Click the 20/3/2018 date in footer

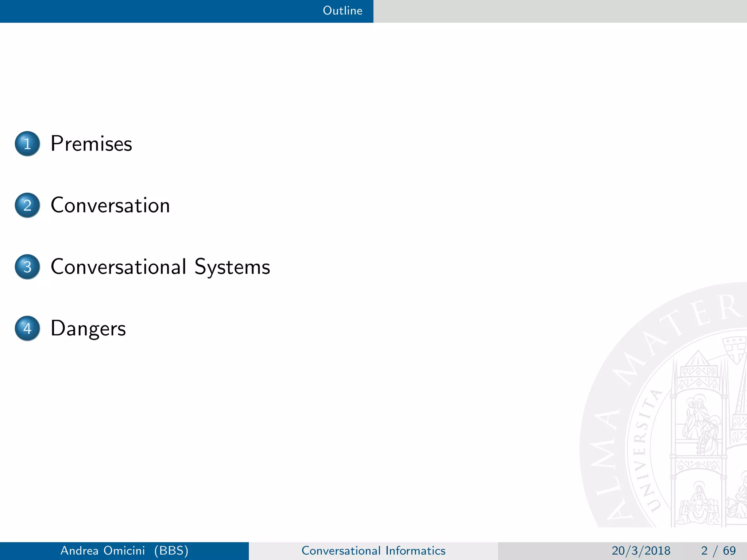pyautogui.click(x=641, y=551)
